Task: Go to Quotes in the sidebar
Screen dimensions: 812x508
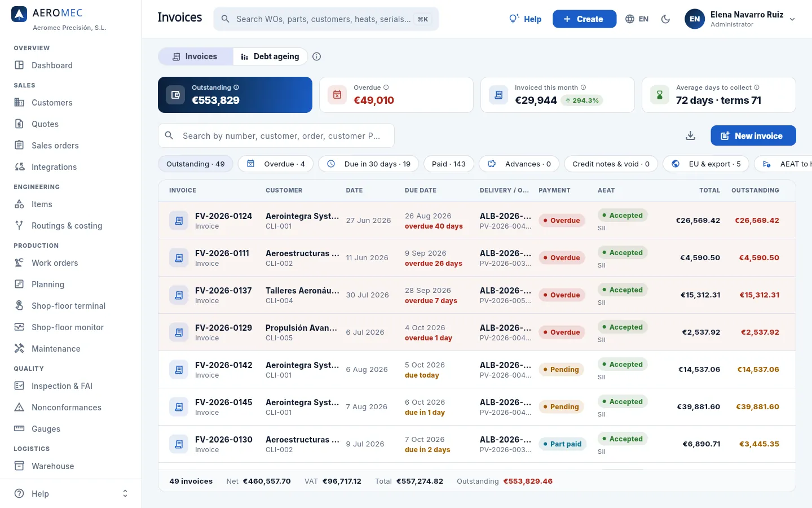Action: point(70,124)
